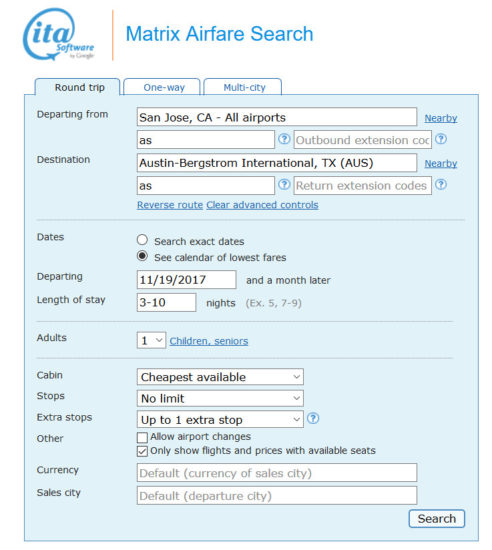Click the Children, seniors link
The width and height of the screenshot is (492, 550).
(209, 341)
